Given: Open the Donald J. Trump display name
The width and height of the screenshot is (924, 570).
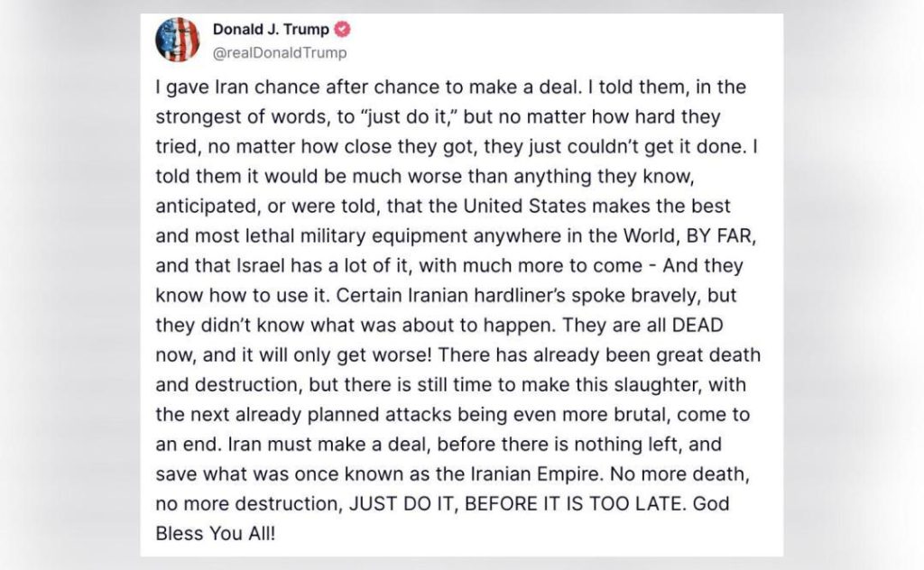Looking at the screenshot, I should (271, 29).
